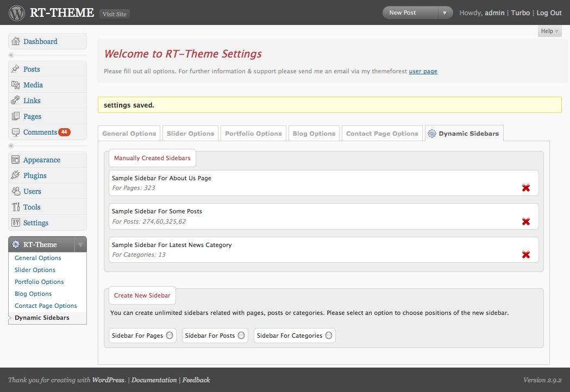The image size is (570, 392).
Task: Open the admin profile link
Action: [x=494, y=12]
